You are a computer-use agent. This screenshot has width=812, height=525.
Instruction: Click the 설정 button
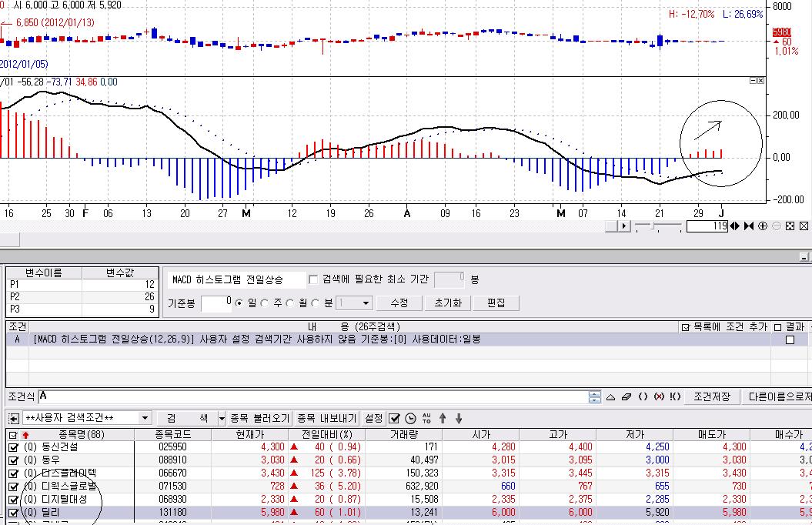(373, 418)
